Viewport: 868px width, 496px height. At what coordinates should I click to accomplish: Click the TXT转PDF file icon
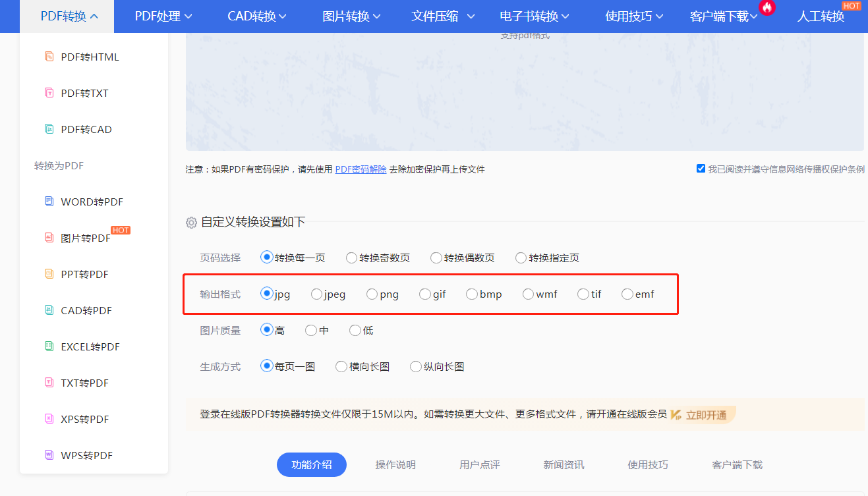49,383
